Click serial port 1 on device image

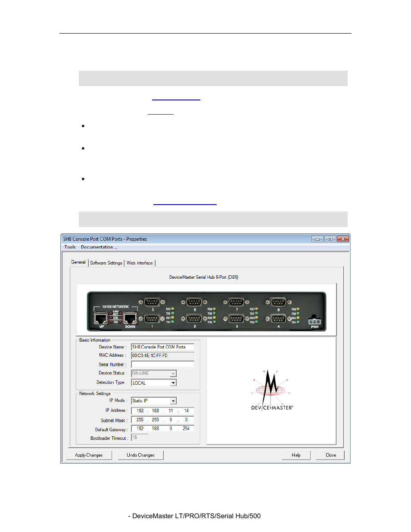pyautogui.click(x=152, y=319)
